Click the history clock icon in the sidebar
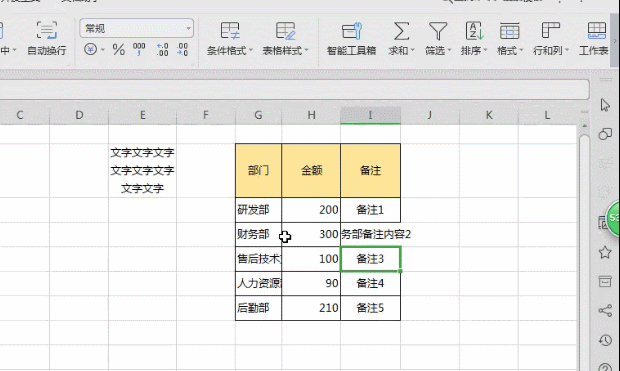 605,340
